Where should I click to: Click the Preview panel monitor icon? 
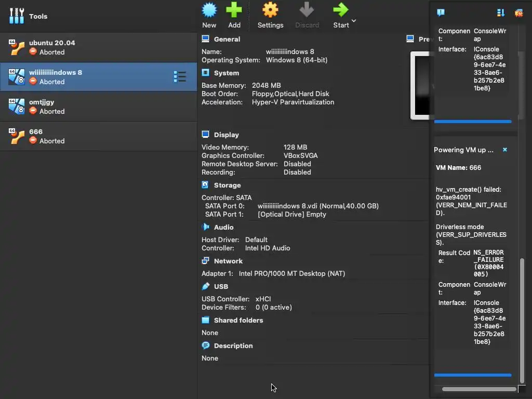[x=410, y=38]
